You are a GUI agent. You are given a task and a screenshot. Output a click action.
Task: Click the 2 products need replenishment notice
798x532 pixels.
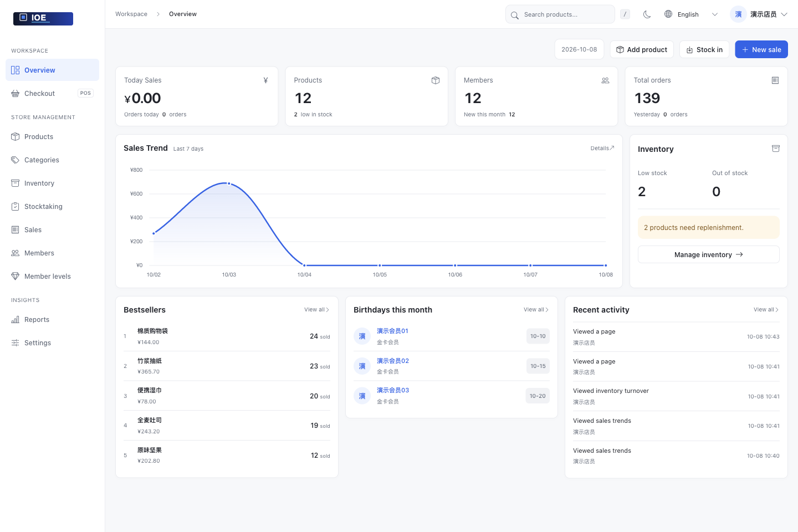click(x=709, y=228)
